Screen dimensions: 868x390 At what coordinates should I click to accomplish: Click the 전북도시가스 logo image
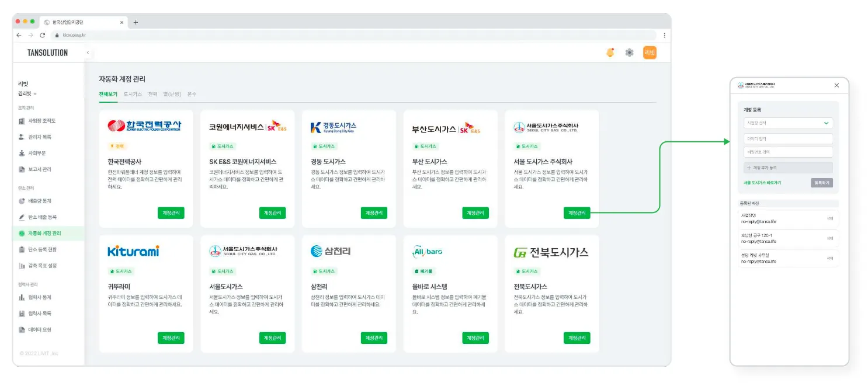click(x=551, y=252)
